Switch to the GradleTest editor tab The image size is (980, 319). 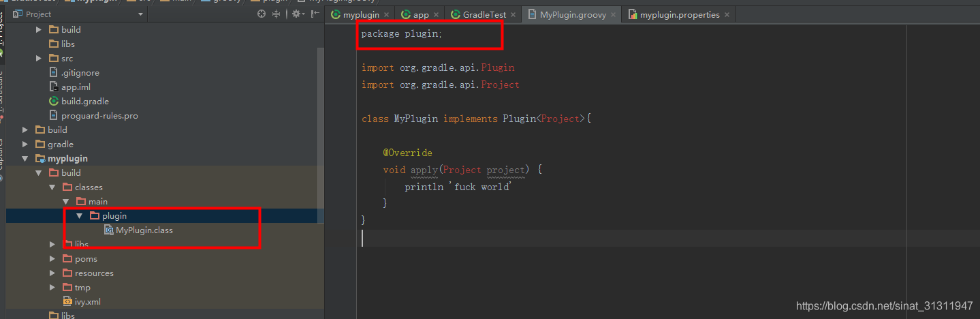click(x=484, y=14)
